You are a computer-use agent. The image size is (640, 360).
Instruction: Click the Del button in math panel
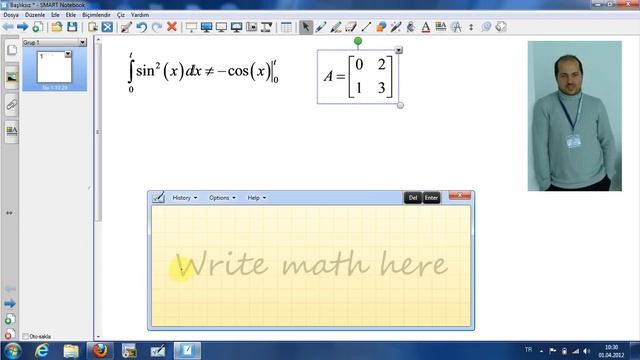[x=413, y=198]
